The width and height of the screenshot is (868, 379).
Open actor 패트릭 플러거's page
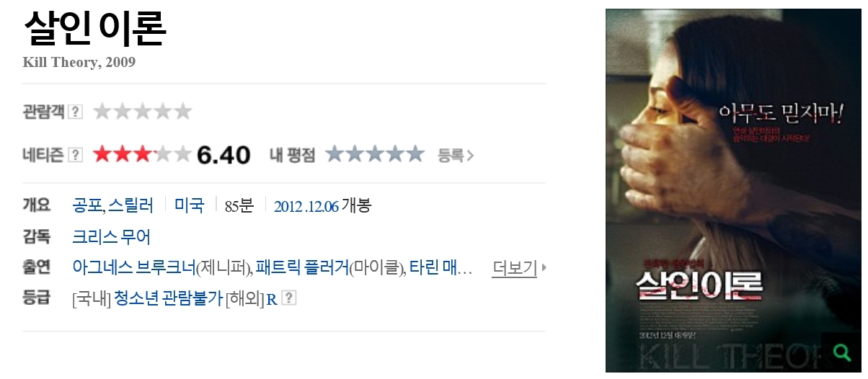coord(302,268)
